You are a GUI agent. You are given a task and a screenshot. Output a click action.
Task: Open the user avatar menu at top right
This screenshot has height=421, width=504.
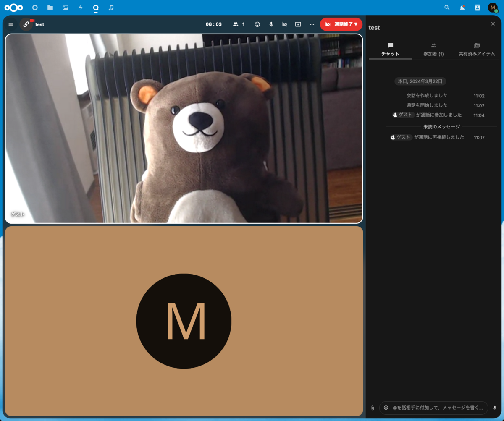coord(493,8)
